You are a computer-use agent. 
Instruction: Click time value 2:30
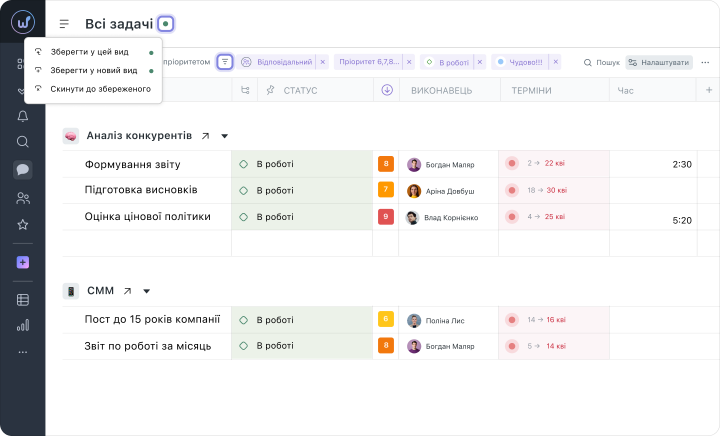pos(682,164)
